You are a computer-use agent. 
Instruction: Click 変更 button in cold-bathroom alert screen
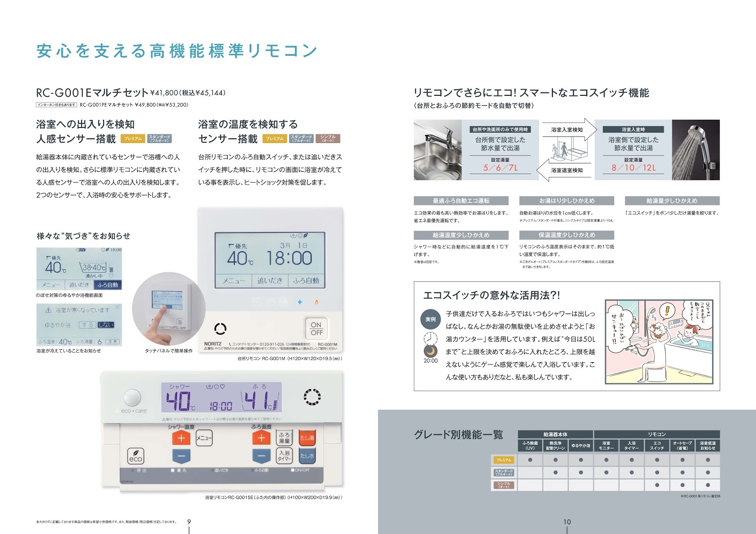(x=112, y=341)
